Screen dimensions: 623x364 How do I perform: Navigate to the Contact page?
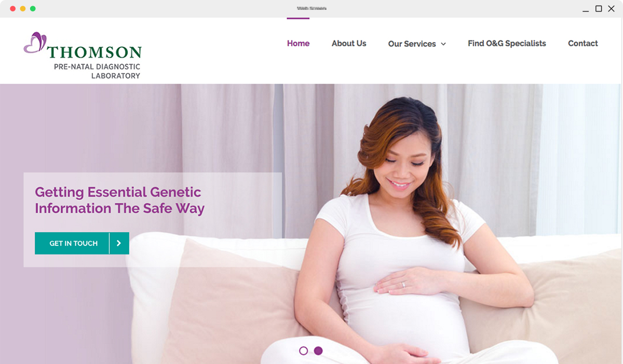pos(583,44)
